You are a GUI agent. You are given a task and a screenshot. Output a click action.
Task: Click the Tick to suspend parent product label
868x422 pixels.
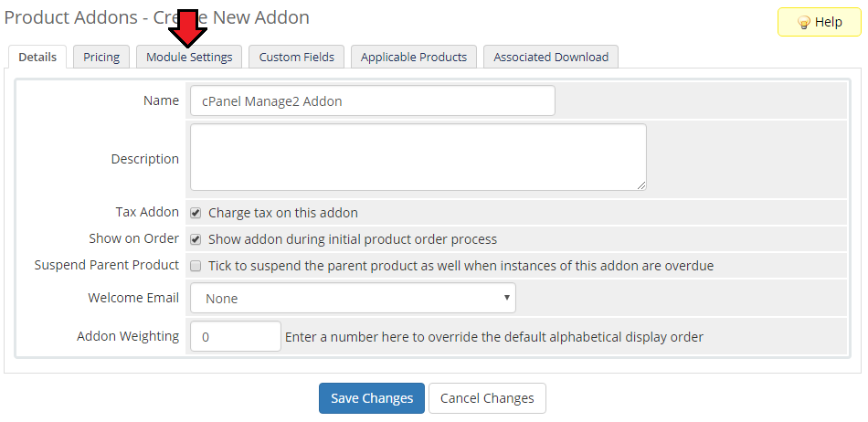pos(461,266)
